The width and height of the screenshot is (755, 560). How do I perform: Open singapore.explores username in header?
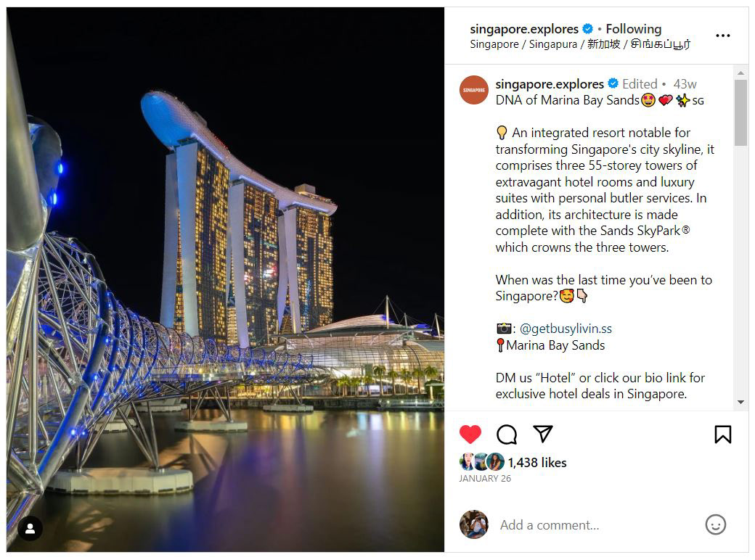[x=524, y=29]
